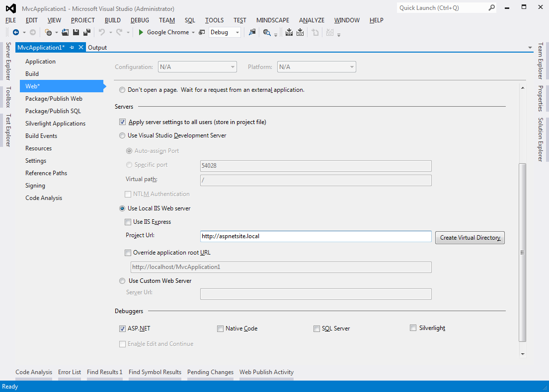Check the Override application root URL box
Screen dimensions: 549x392
[x=128, y=253]
